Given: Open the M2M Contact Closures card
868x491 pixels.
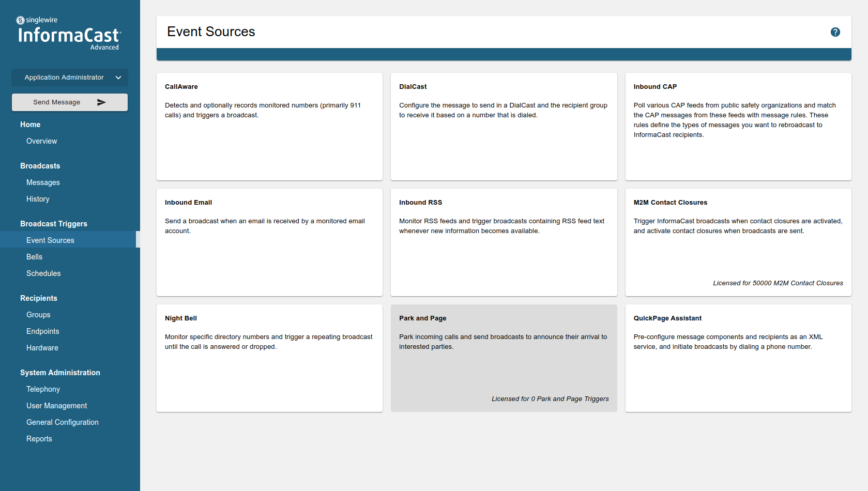Looking at the screenshot, I should pyautogui.click(x=738, y=242).
